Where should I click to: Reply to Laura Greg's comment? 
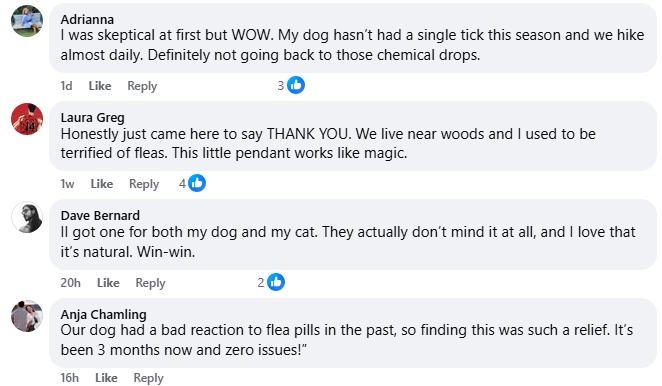(x=144, y=184)
